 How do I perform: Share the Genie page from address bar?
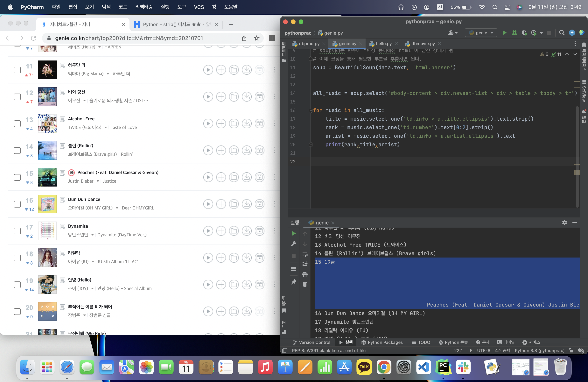[244, 38]
